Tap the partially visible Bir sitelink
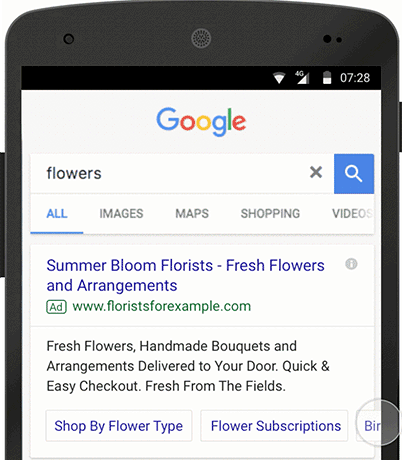 369,426
